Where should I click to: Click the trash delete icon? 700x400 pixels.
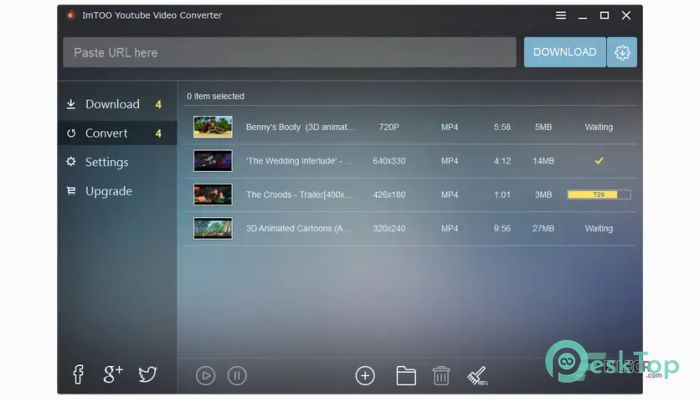coord(441,375)
